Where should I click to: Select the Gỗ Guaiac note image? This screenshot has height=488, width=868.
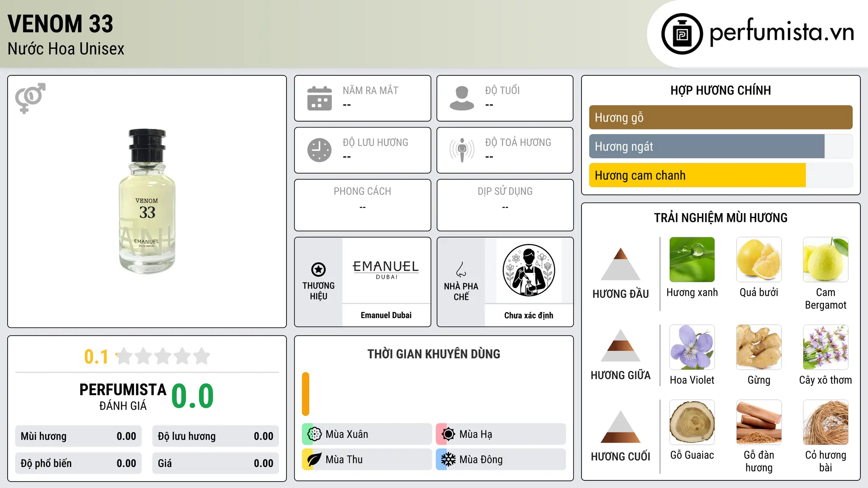pyautogui.click(x=692, y=422)
